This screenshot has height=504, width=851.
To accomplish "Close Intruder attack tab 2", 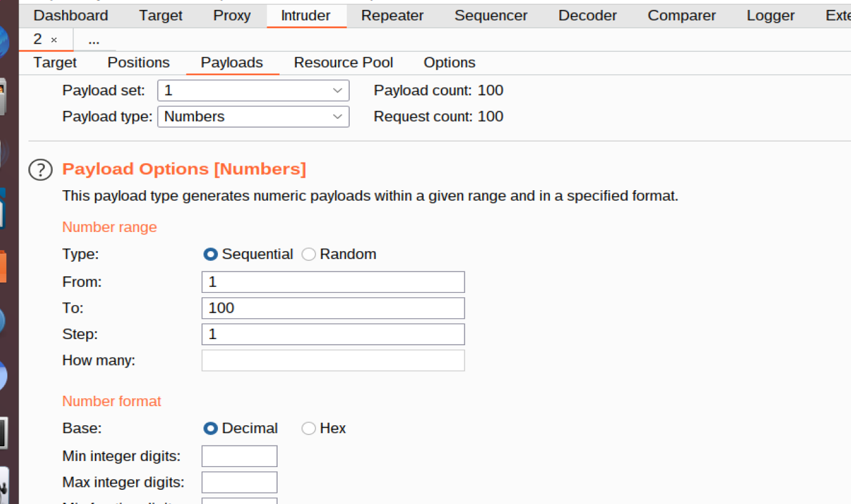I will click(x=54, y=40).
